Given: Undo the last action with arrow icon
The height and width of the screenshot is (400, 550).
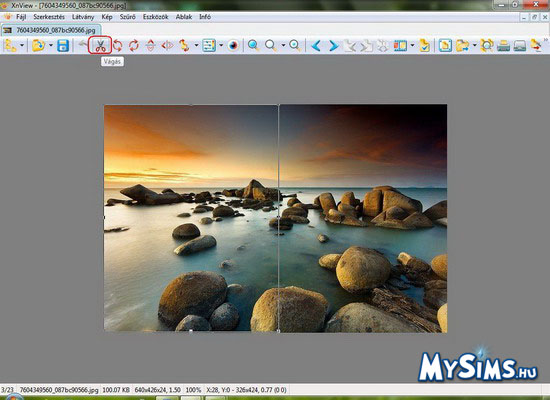Looking at the screenshot, I should (83, 45).
